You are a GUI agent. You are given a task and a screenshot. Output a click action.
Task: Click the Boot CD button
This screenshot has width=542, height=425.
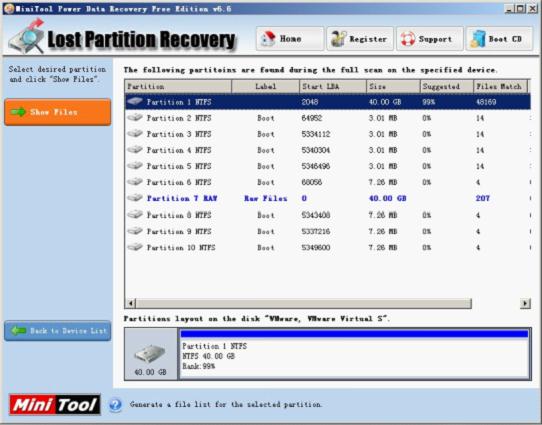(499, 39)
